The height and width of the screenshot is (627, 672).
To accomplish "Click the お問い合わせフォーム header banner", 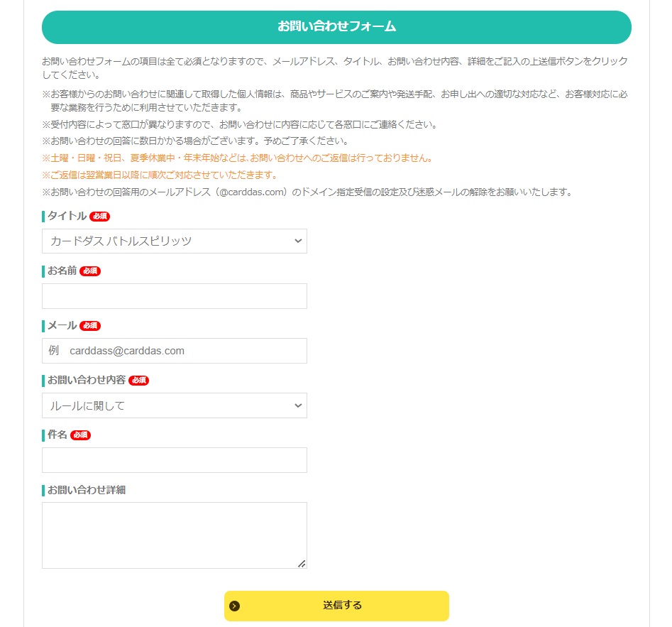I will click(336, 27).
